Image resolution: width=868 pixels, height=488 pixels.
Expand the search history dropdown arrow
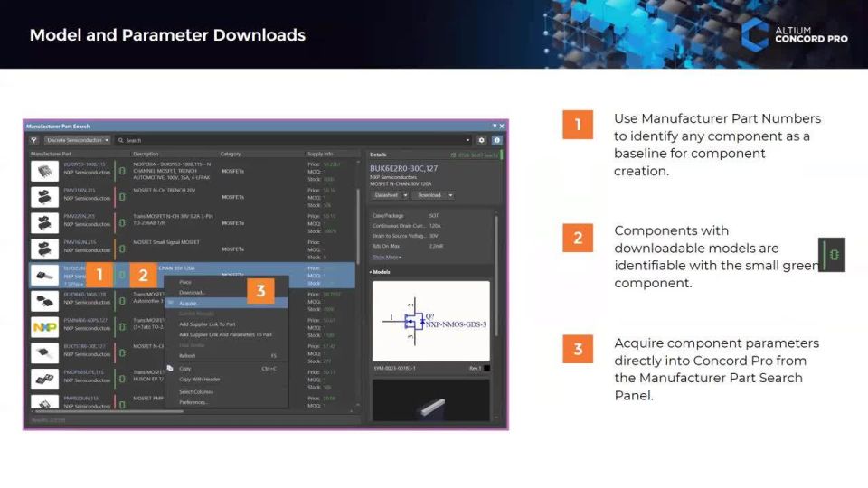tap(467, 141)
